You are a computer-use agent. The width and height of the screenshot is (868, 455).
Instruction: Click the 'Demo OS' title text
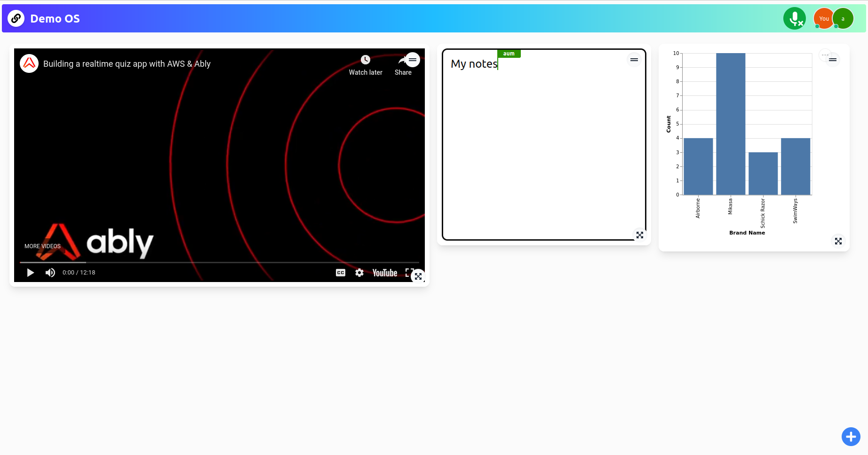tap(55, 19)
